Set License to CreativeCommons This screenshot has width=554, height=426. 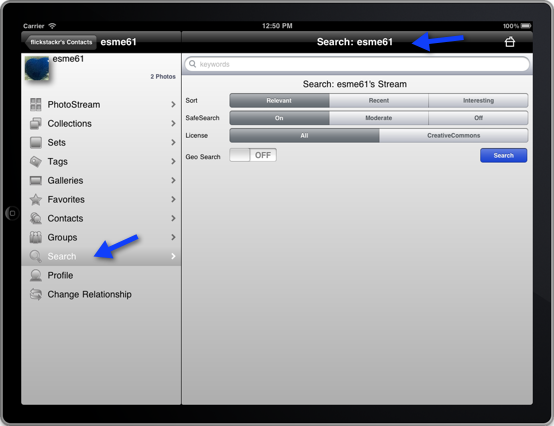pyautogui.click(x=454, y=136)
